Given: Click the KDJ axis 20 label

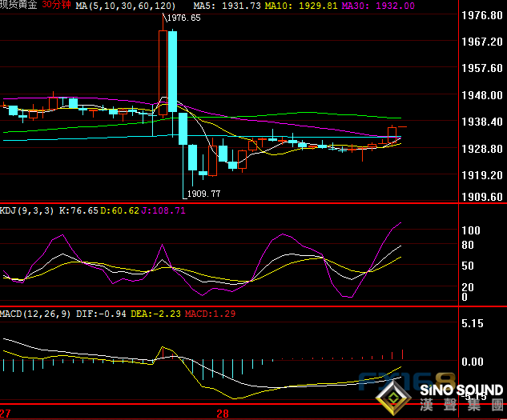Looking at the screenshot, I should (468, 287).
